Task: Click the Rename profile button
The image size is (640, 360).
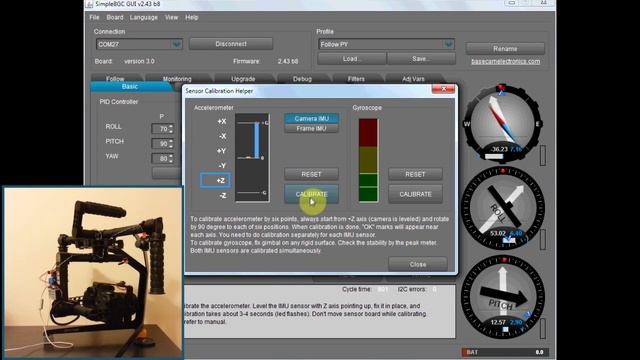Action: (505, 49)
